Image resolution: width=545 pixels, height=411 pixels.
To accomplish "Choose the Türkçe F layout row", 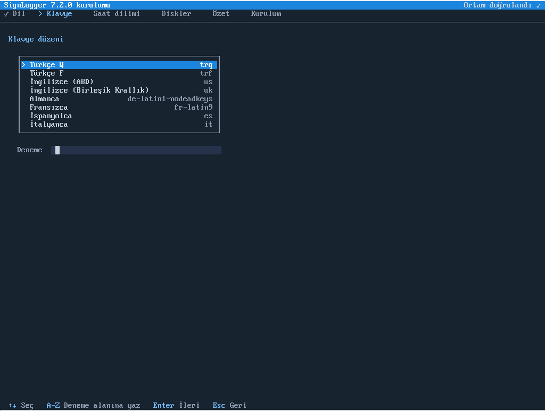I will coord(119,73).
